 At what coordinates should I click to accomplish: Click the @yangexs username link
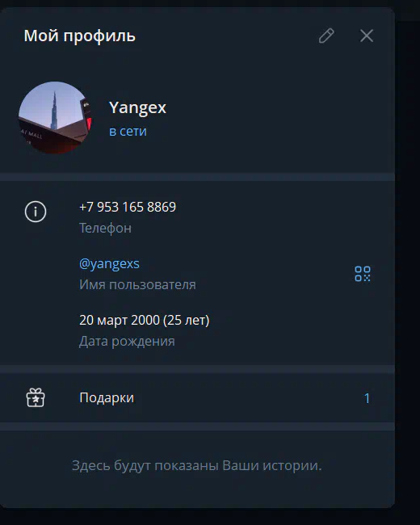pos(109,264)
